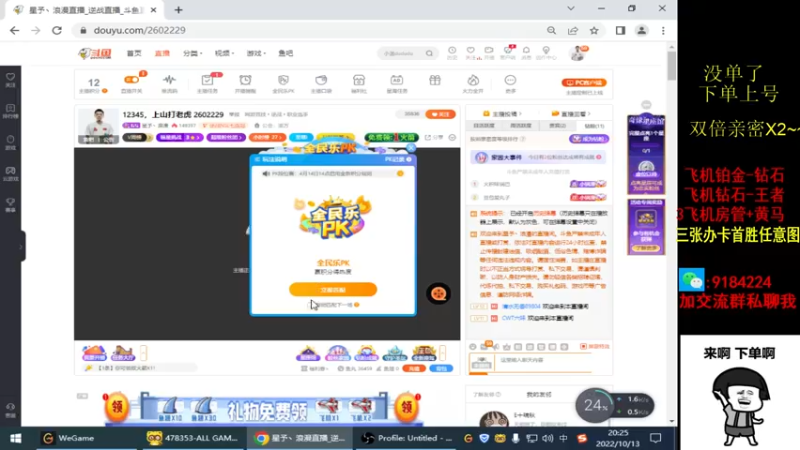Viewport: 800px width, 450px height.
Task: Expand 主播投稿 arrow in right panel
Action: tap(520, 114)
